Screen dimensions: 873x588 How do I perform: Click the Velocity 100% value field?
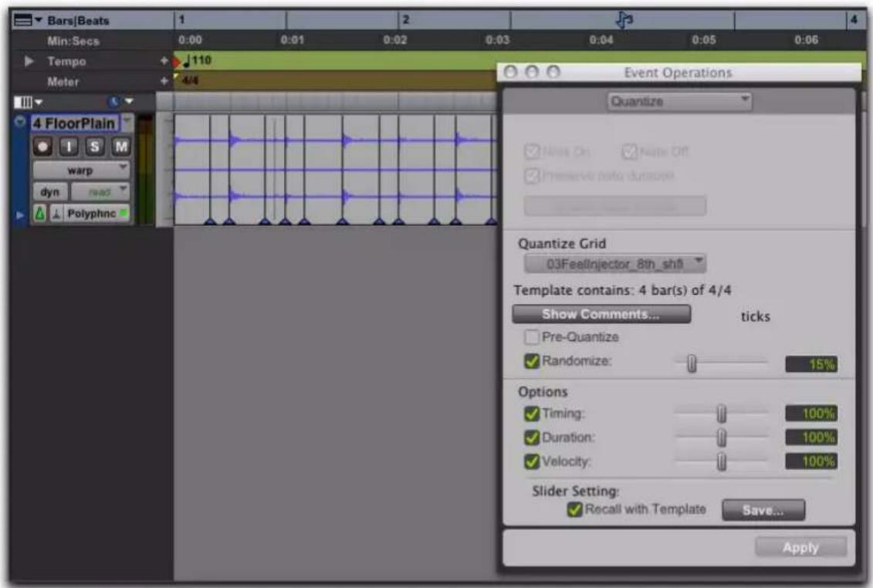click(811, 461)
